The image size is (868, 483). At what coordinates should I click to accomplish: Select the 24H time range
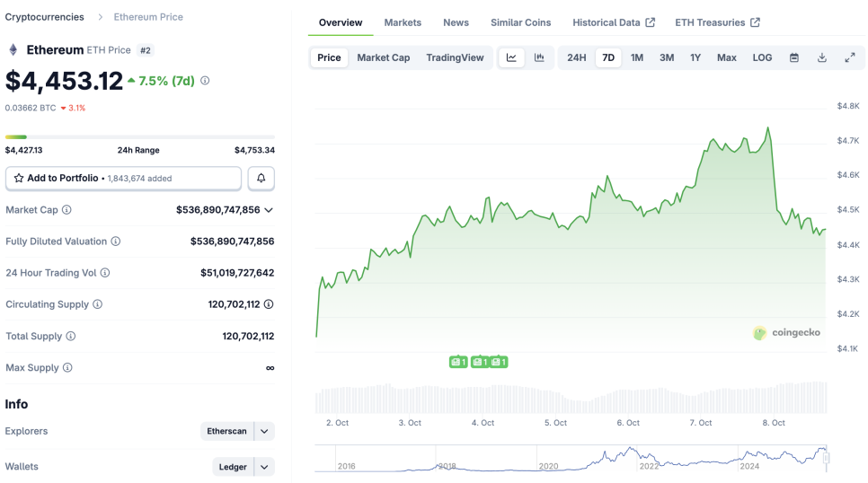[x=576, y=57]
